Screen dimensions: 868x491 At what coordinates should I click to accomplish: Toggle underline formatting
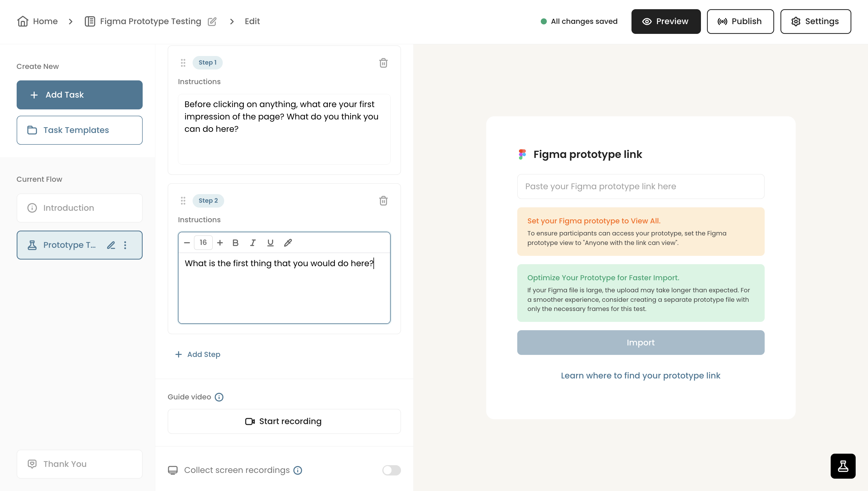click(270, 243)
